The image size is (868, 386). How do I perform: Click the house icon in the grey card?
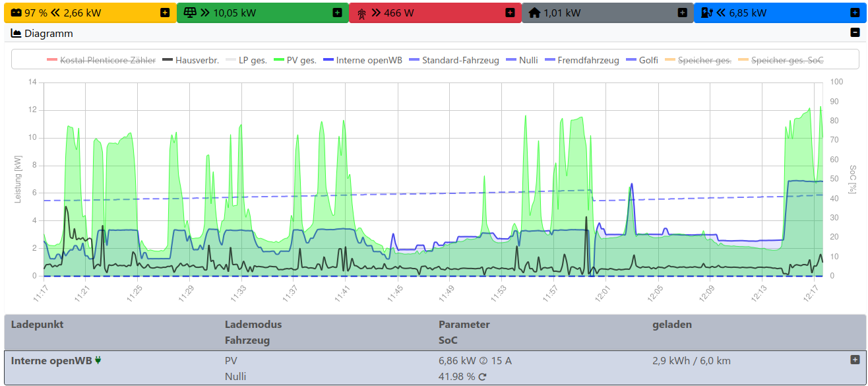click(x=534, y=13)
